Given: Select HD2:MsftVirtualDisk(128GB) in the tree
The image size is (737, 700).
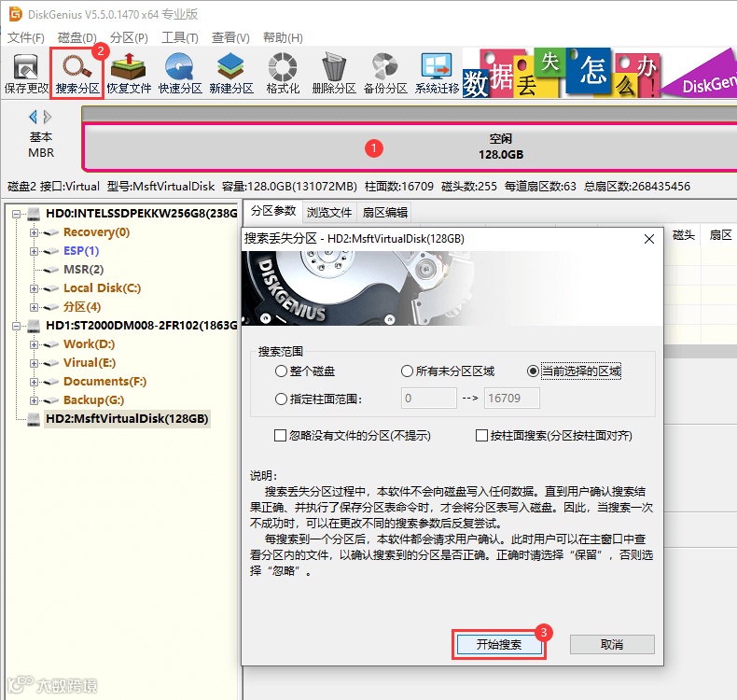Looking at the screenshot, I should (127, 418).
